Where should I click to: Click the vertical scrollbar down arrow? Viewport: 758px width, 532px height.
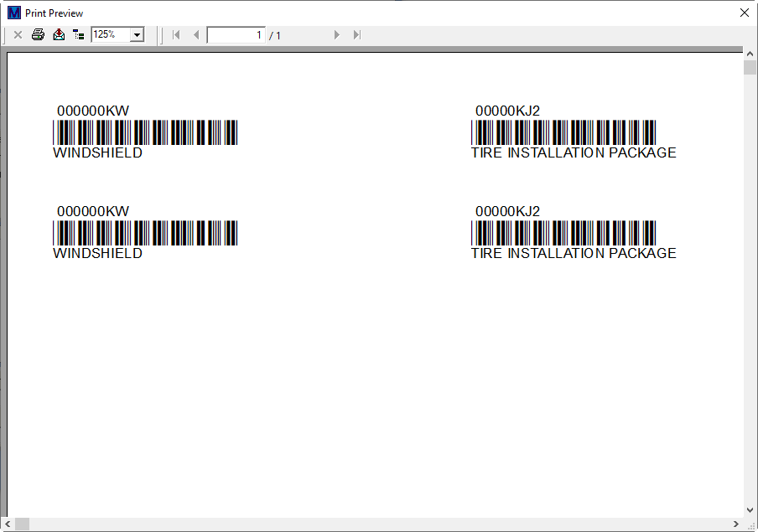pyautogui.click(x=750, y=509)
